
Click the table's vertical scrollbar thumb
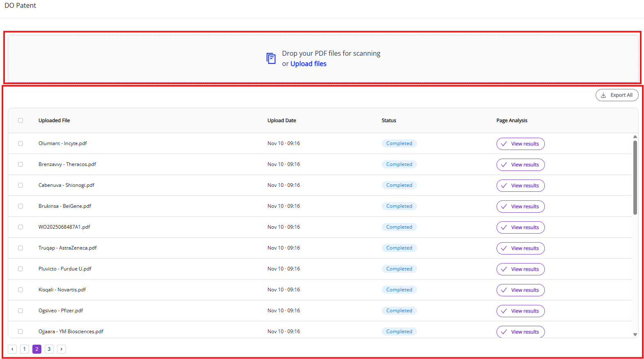coord(635,177)
